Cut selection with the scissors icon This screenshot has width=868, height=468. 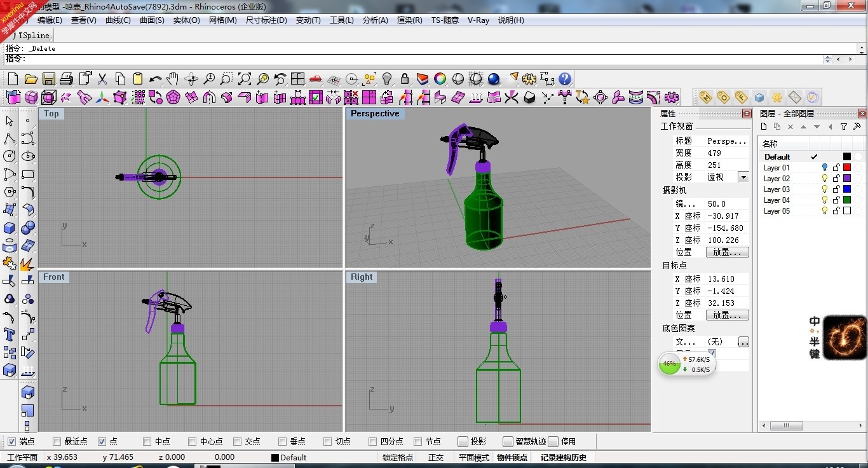(x=102, y=79)
